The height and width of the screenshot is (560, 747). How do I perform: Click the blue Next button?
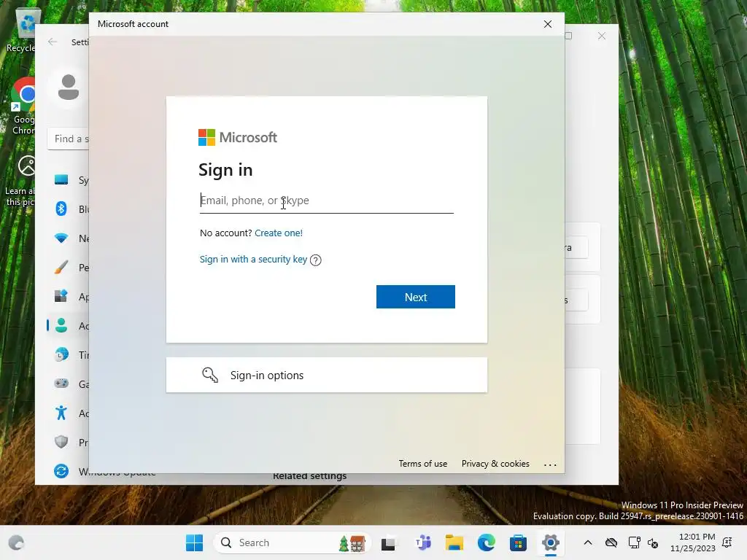(x=415, y=297)
